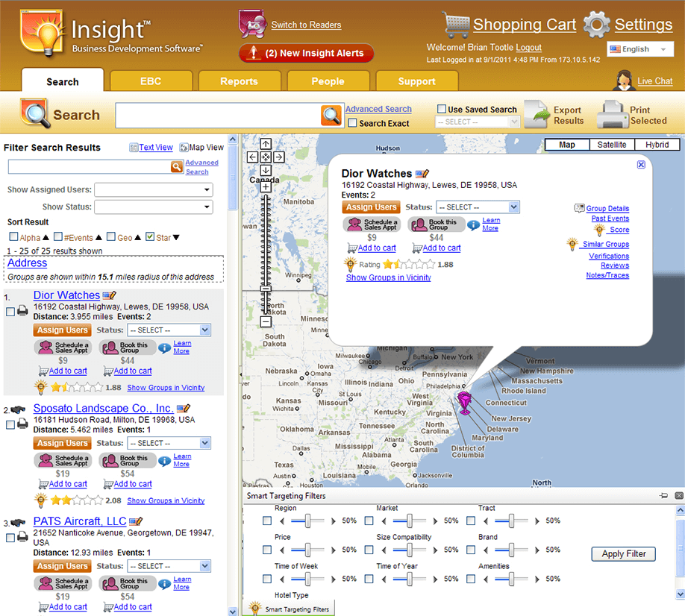This screenshot has height=616, width=685.
Task: Open Show Assigned Users dropdown
Action: tap(154, 190)
